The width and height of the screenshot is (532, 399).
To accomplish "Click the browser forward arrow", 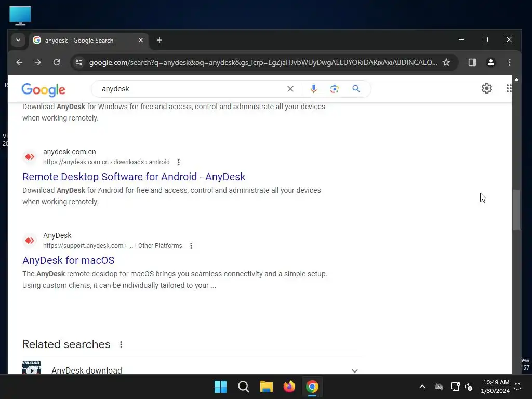I will [x=37, y=62].
